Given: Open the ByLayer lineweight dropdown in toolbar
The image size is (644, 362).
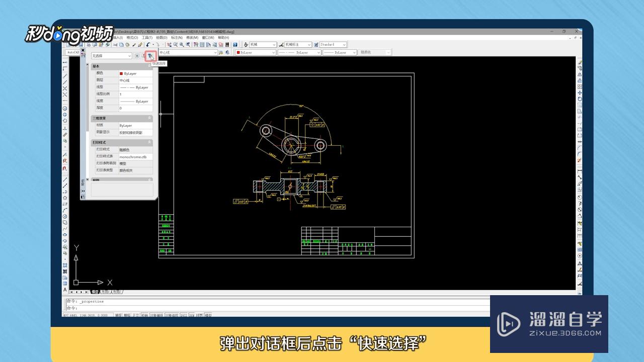Looking at the screenshot, I should 340,52.
